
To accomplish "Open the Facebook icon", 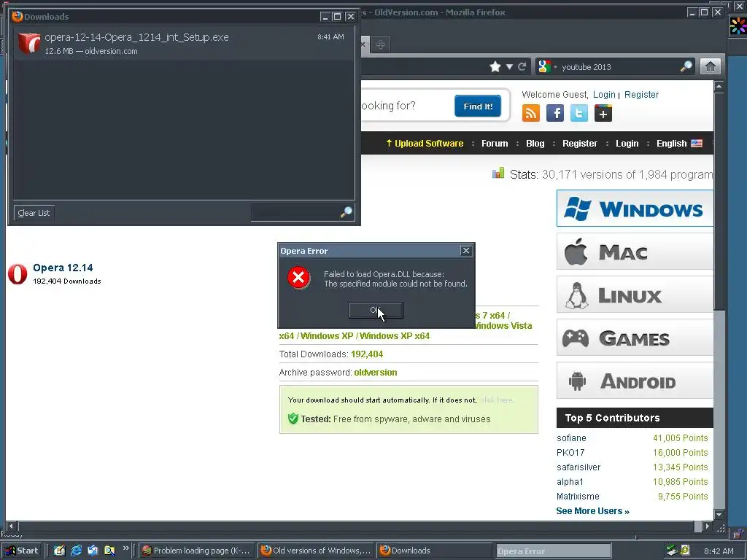I will click(x=555, y=113).
